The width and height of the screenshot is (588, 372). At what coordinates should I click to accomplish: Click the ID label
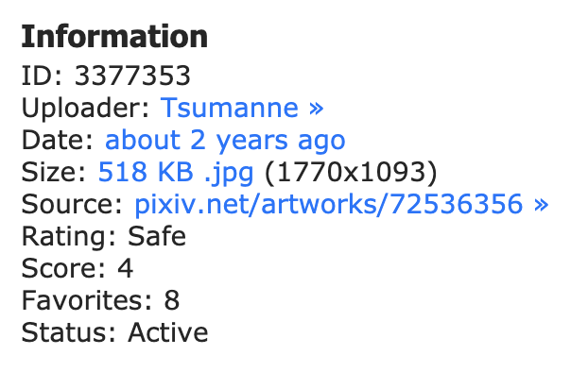(43, 76)
